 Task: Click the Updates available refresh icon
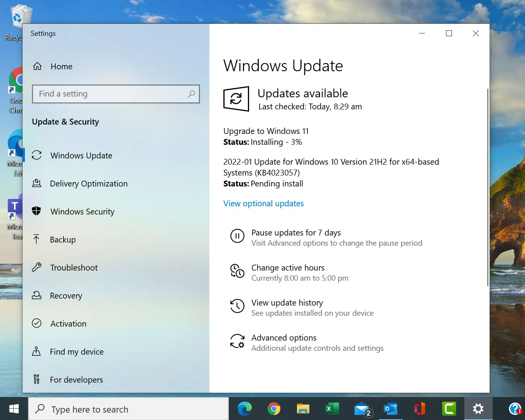click(236, 99)
